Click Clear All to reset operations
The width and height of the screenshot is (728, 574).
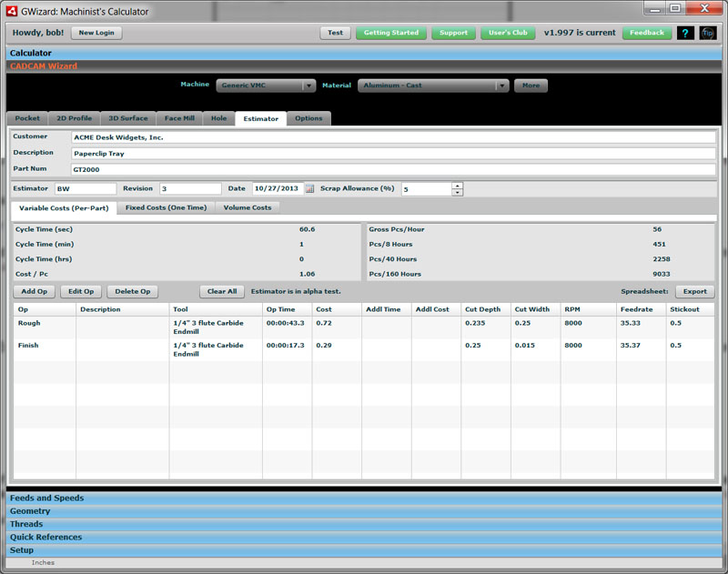tap(223, 291)
